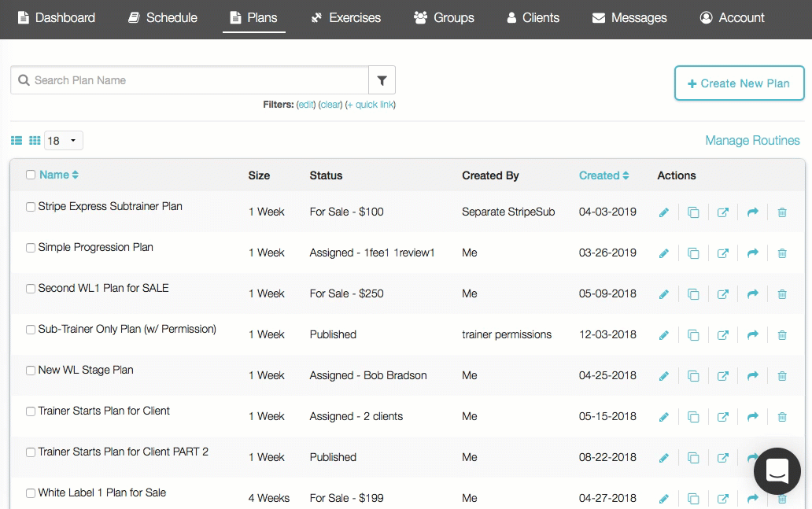Open the Messages tab
The height and width of the screenshot is (509, 812).
click(629, 17)
